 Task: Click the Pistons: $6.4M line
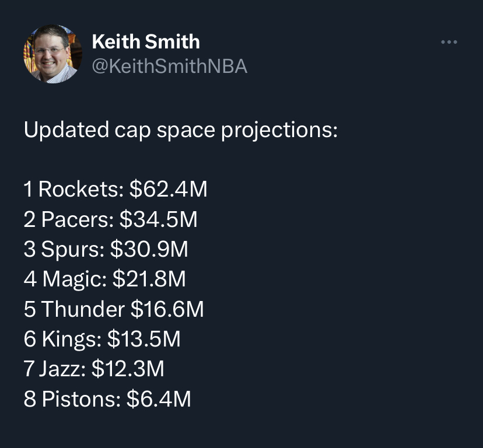[107, 399]
